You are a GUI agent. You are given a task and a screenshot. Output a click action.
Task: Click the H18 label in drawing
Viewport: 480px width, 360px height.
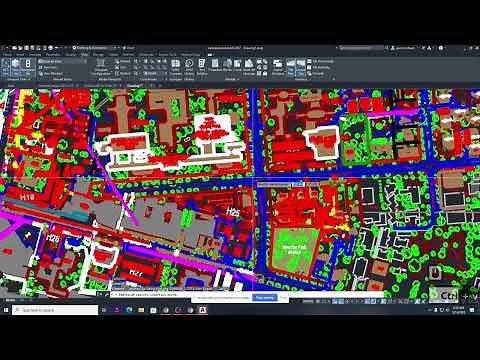pos(27,197)
